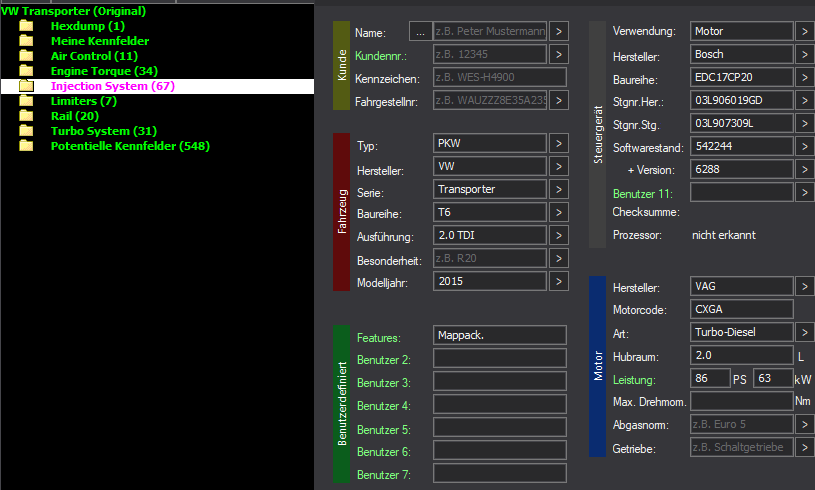815x490 pixels.
Task: Open the arrow beside Ausführung 2.0 TDI
Action: click(559, 235)
